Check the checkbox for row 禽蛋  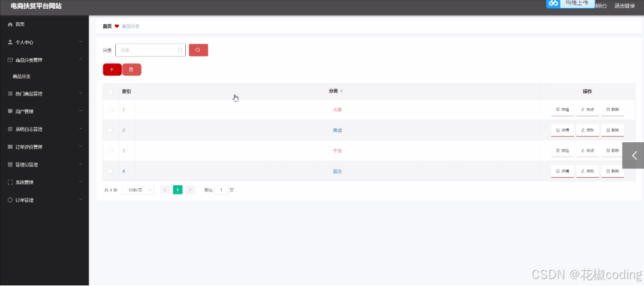[110, 130]
